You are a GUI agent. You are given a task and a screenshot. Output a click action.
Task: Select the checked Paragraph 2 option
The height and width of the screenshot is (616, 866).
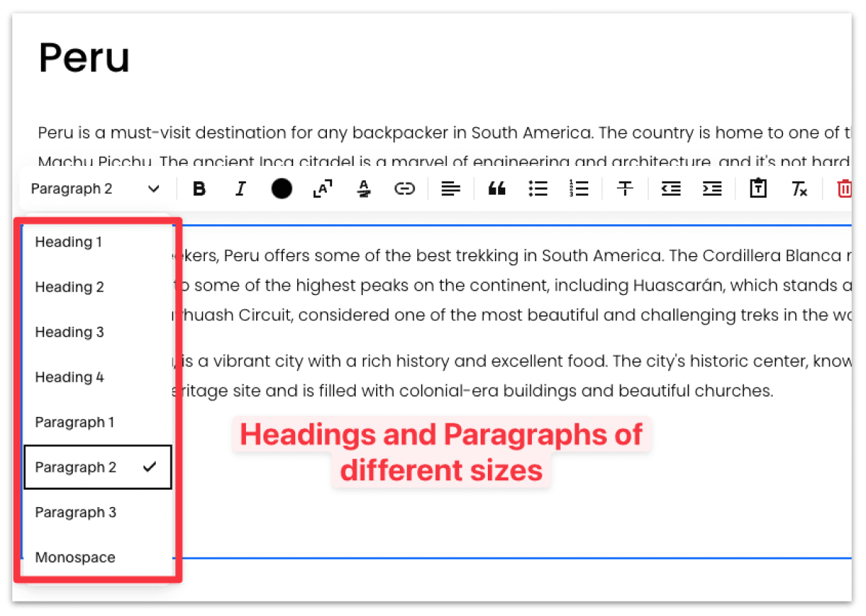[x=76, y=467]
